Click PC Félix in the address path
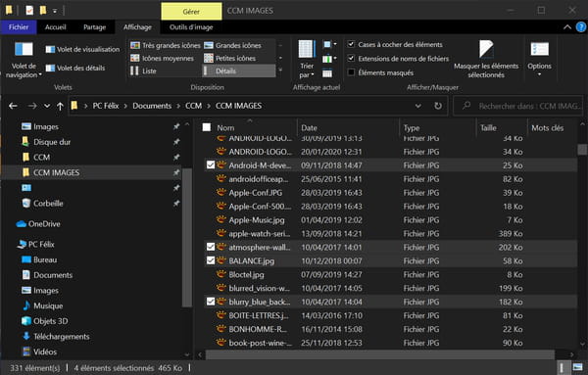The width and height of the screenshot is (588, 375). pyautogui.click(x=106, y=106)
